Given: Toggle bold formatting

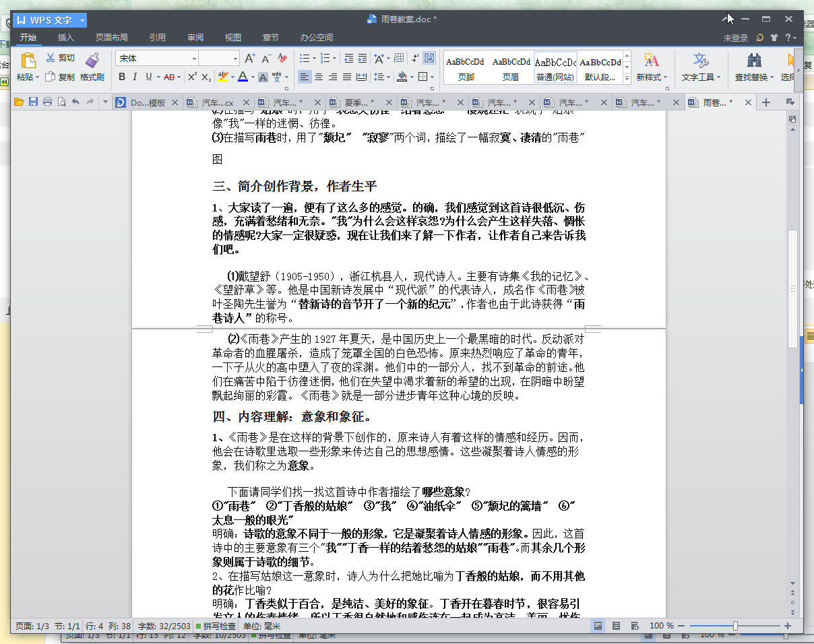Looking at the screenshot, I should point(122,77).
